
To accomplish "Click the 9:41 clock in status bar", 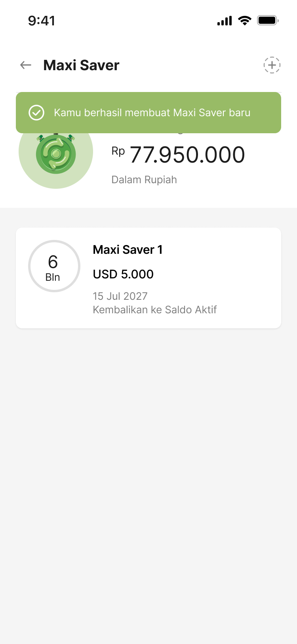I will tap(42, 21).
